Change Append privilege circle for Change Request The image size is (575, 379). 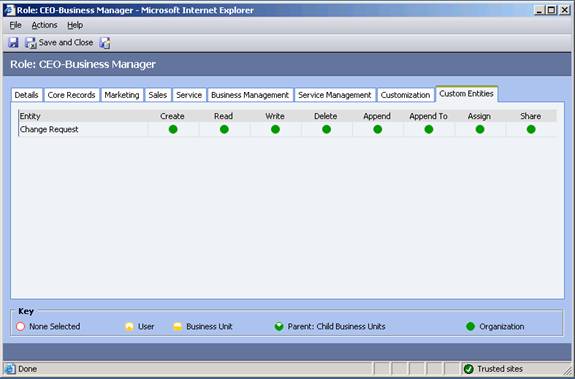tap(378, 129)
